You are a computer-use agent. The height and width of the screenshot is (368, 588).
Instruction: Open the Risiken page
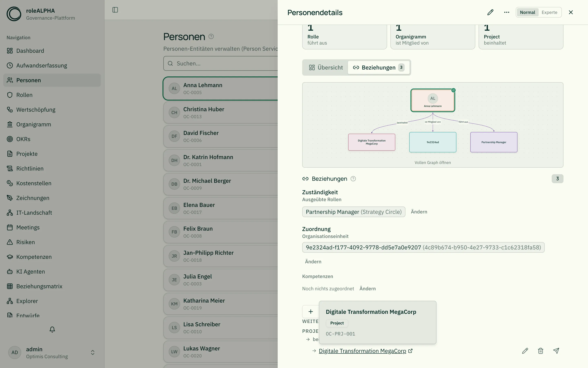52,242
